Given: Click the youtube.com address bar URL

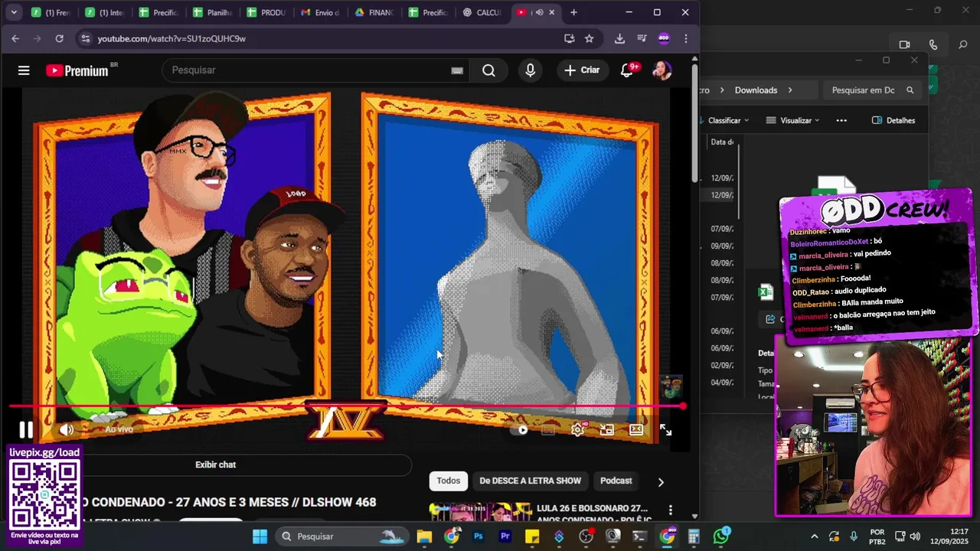Looking at the screenshot, I should click(171, 38).
